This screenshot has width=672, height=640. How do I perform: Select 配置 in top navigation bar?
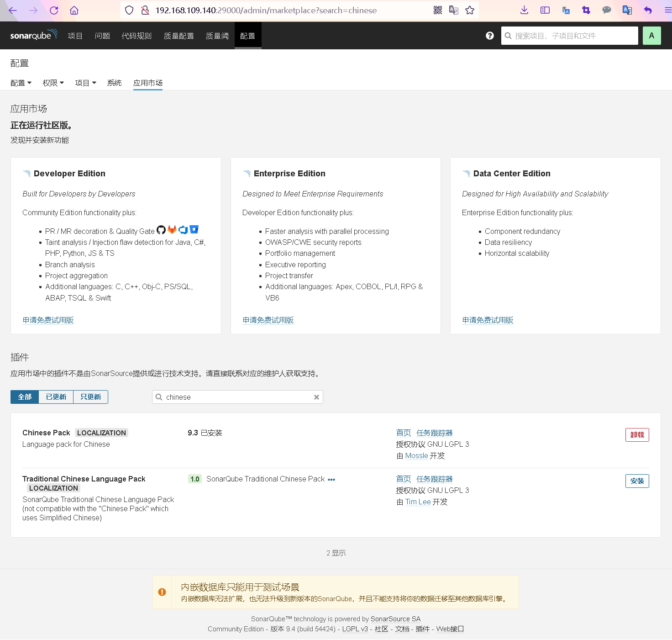click(x=248, y=36)
